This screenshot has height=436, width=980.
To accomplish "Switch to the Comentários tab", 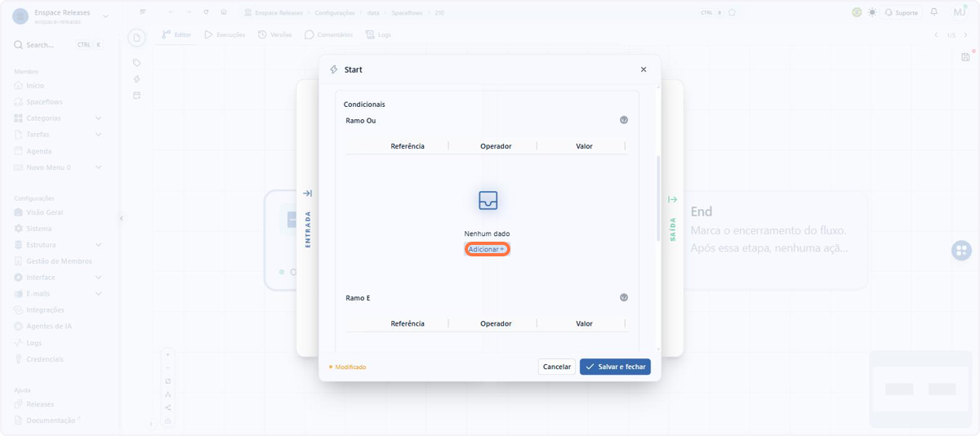I will (328, 35).
